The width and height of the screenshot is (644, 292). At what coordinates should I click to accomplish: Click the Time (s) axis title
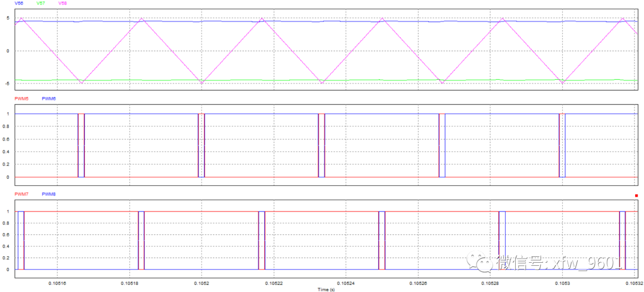click(326, 290)
